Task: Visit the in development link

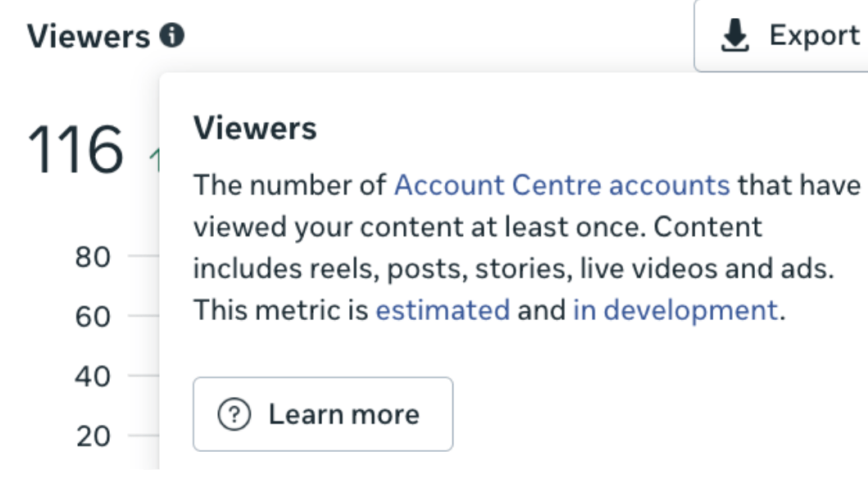Action: [x=675, y=310]
